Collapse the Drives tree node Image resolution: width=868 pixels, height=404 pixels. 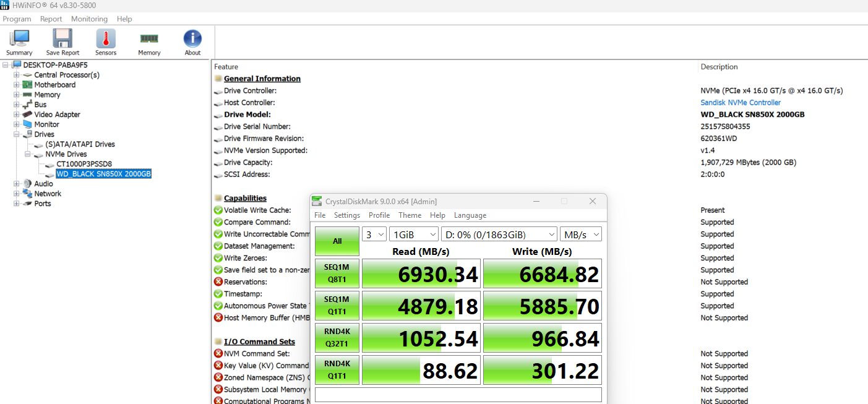(x=17, y=134)
